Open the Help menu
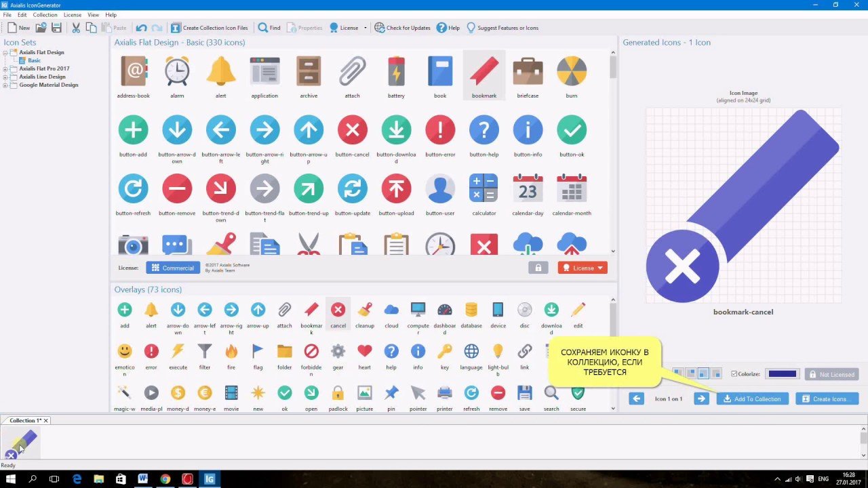868x488 pixels. coord(111,14)
